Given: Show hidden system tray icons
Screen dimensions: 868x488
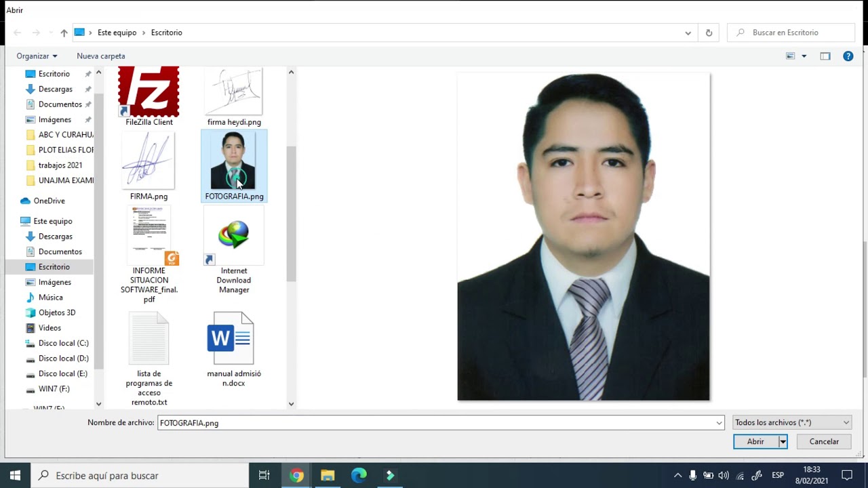Looking at the screenshot, I should (x=677, y=475).
